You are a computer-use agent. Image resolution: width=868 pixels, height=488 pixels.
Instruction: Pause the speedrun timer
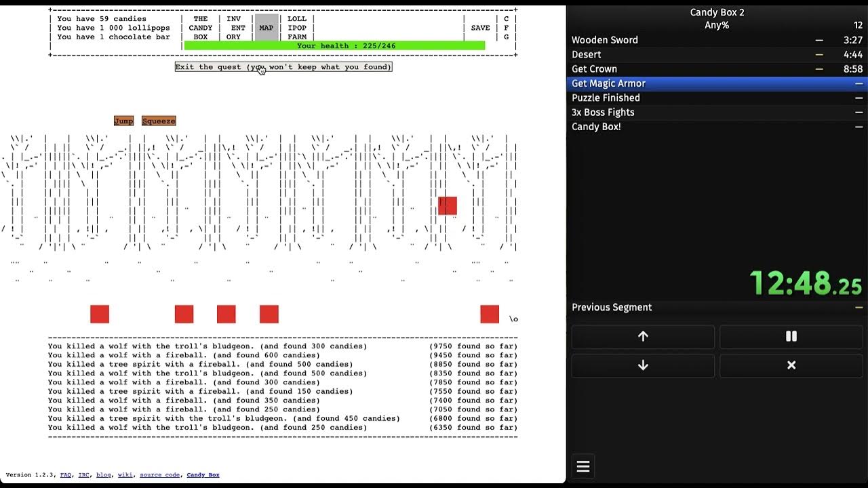point(791,336)
